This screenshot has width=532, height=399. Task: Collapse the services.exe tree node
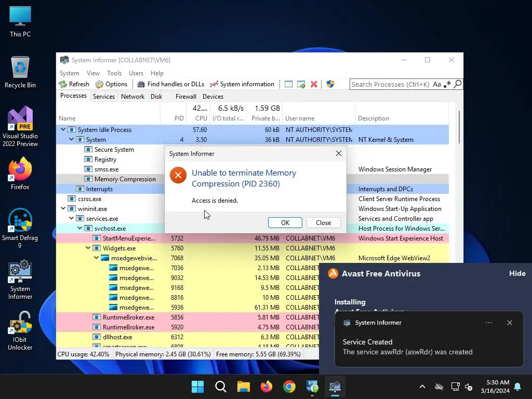click(x=71, y=219)
